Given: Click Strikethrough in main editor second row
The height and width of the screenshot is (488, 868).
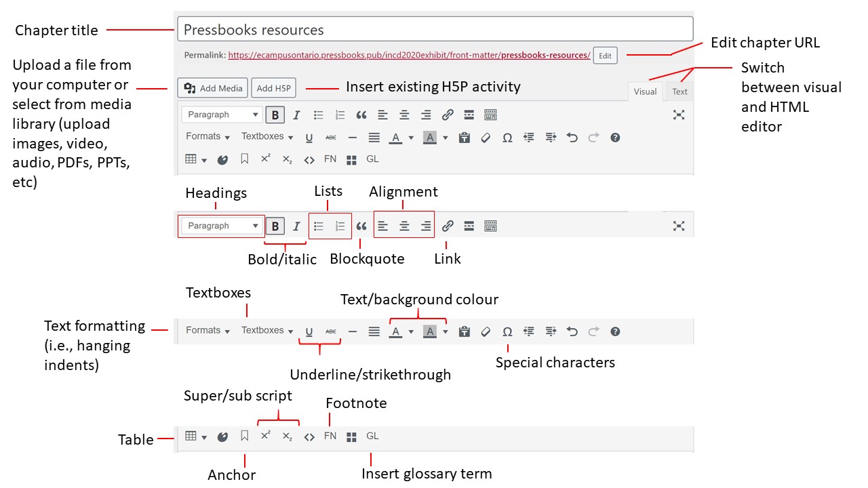Looking at the screenshot, I should pos(331,138).
